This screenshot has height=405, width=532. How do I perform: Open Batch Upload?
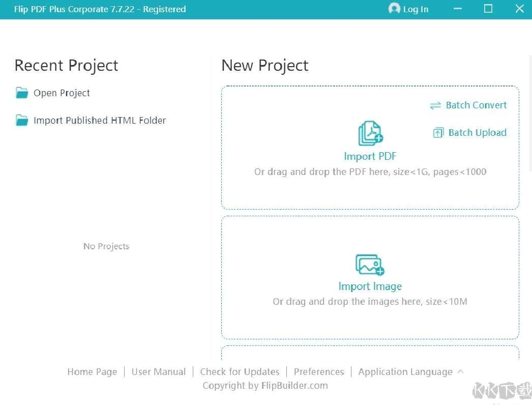pos(478,132)
